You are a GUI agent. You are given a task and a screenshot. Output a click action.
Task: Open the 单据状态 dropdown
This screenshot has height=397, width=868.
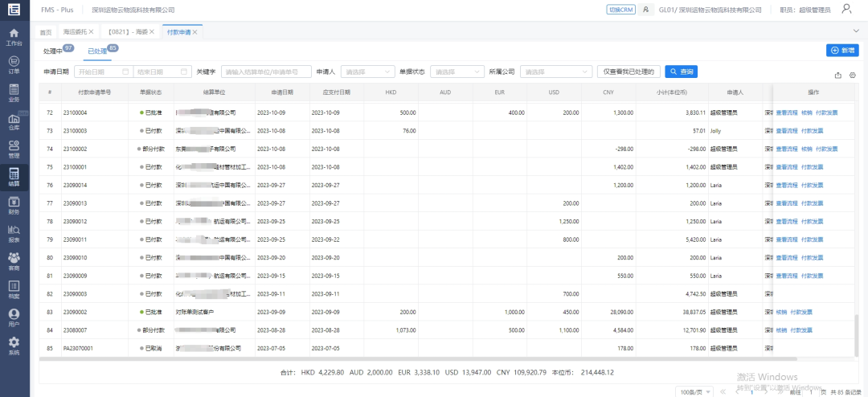457,72
